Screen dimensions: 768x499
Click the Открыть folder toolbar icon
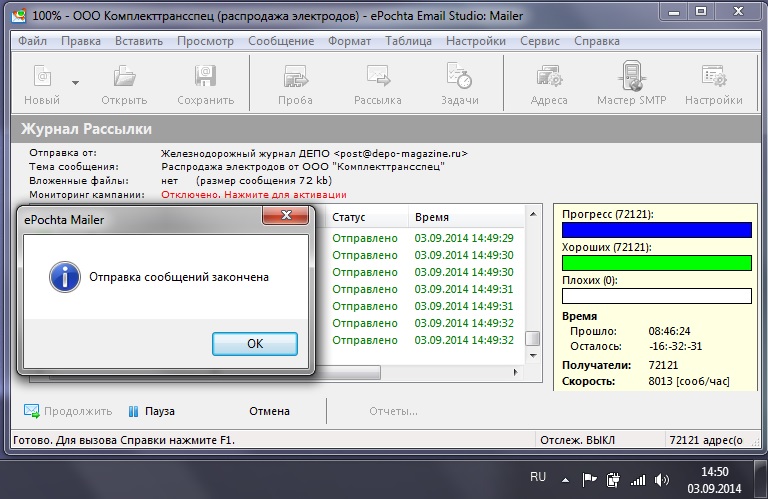(124, 77)
